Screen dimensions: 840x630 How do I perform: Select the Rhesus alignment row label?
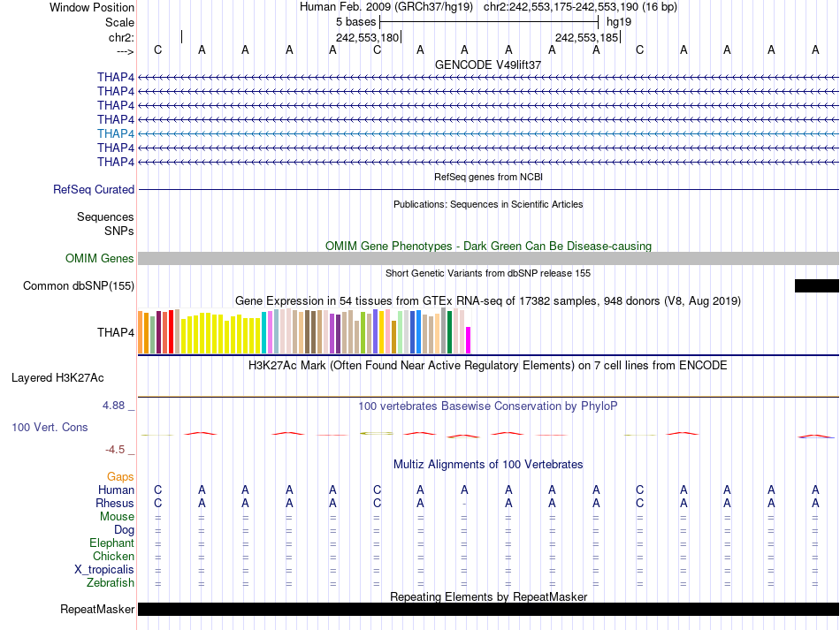pyautogui.click(x=115, y=504)
